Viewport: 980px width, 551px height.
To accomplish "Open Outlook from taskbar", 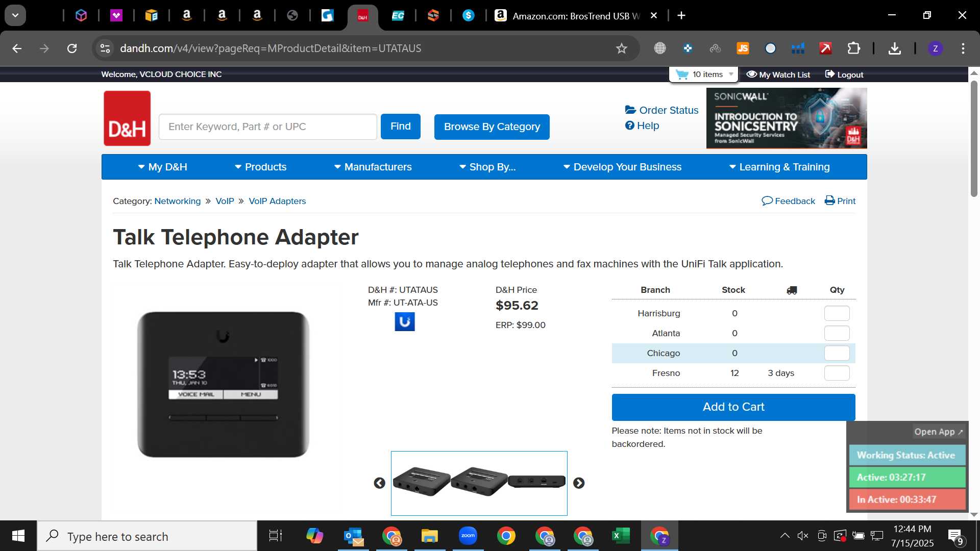I will point(353,536).
